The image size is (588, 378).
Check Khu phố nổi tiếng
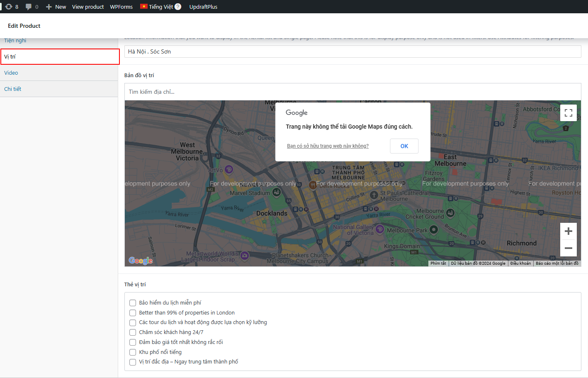click(133, 352)
